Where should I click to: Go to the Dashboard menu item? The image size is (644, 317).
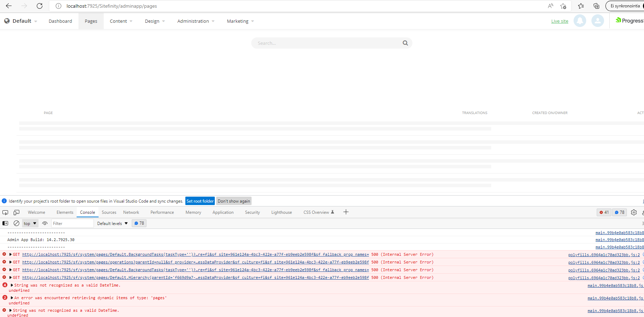(x=60, y=21)
